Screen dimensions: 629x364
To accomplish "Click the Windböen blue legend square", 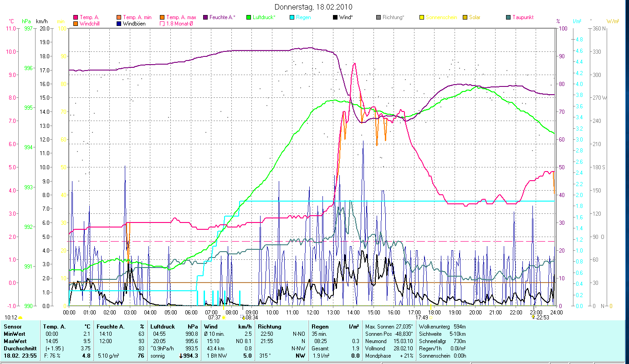I will coord(119,23).
